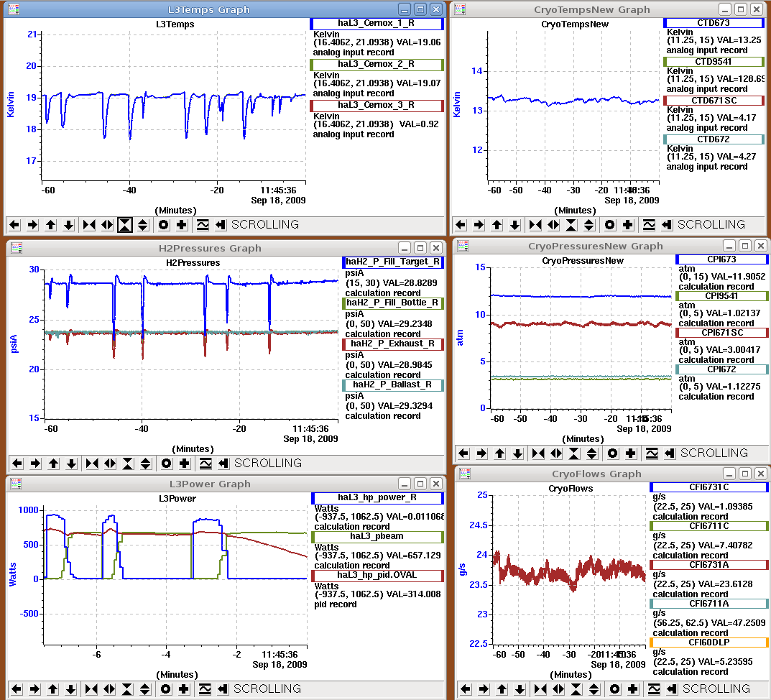Select the haH2_P_Fill_Target_R legend entry

tap(393, 262)
